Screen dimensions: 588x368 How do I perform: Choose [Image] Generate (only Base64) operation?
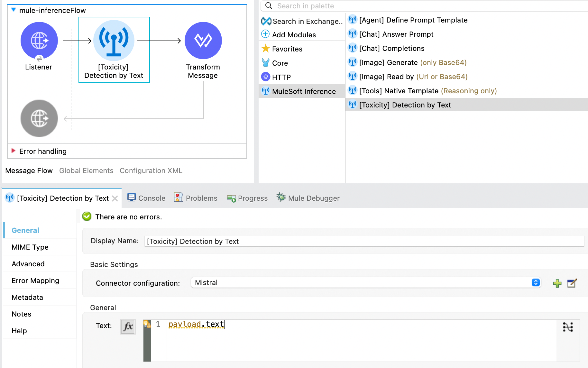413,62
